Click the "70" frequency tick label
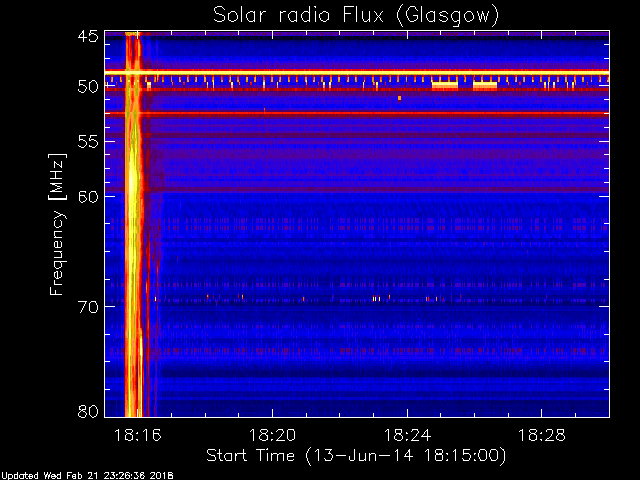Image resolution: width=640 pixels, height=480 pixels. coord(88,307)
